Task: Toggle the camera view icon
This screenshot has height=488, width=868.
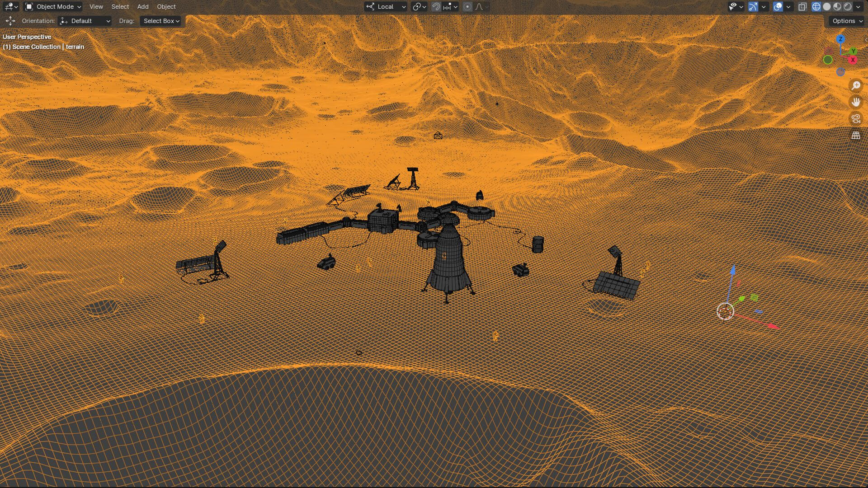Action: coord(856,119)
